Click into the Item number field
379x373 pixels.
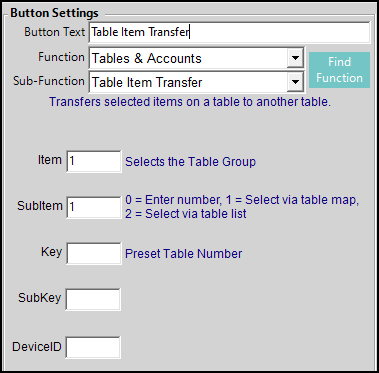94,161
